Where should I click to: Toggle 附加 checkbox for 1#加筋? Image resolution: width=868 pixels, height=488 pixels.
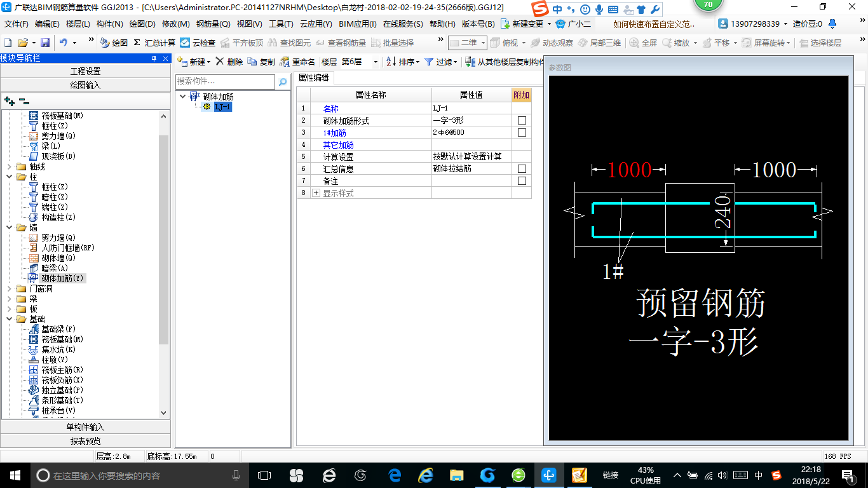coord(522,132)
